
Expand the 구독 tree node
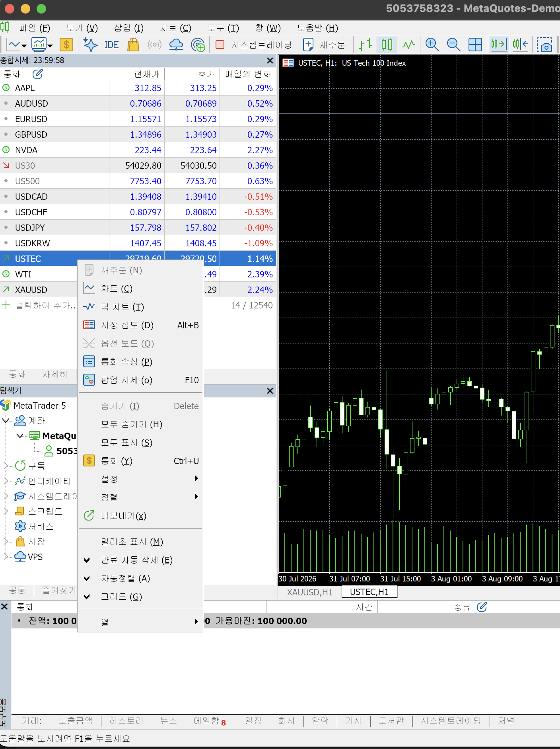point(6,466)
